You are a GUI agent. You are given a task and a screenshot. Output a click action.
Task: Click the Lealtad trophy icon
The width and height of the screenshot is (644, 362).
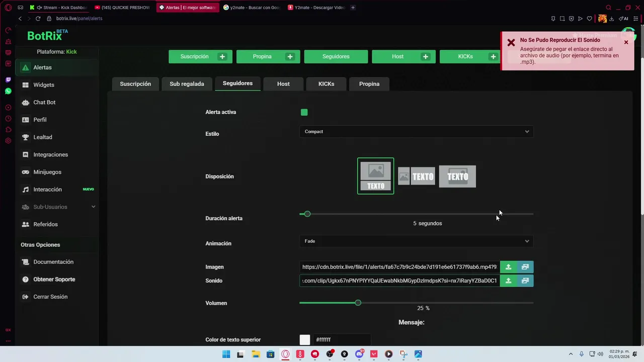pos(25,137)
